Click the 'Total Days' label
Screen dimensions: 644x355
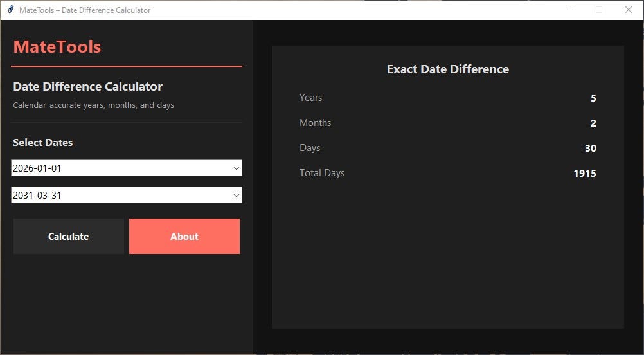click(x=322, y=173)
